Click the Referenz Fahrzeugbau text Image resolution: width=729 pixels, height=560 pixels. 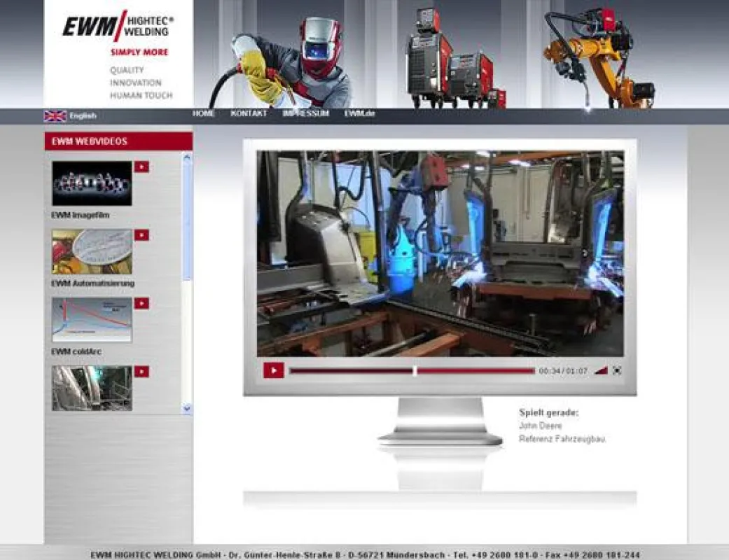562,439
